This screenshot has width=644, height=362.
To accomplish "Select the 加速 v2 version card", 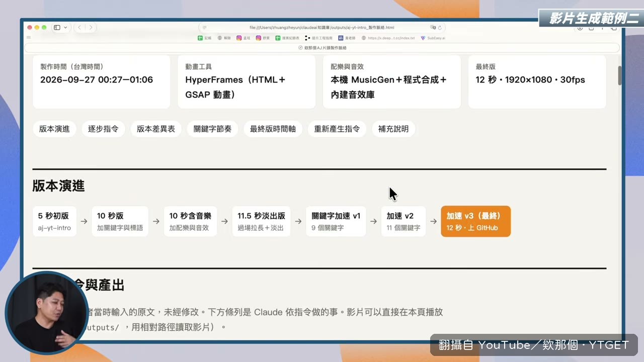I will [x=404, y=221].
